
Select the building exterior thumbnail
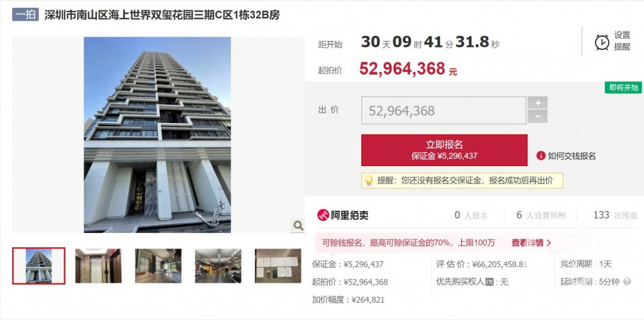[39, 266]
